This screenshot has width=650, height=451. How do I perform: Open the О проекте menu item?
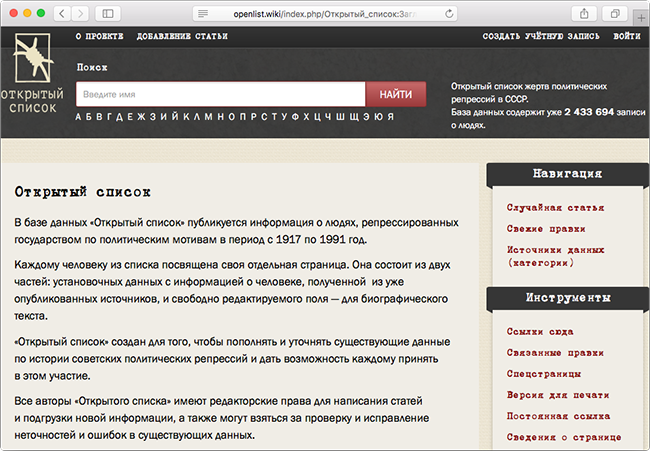tap(99, 37)
